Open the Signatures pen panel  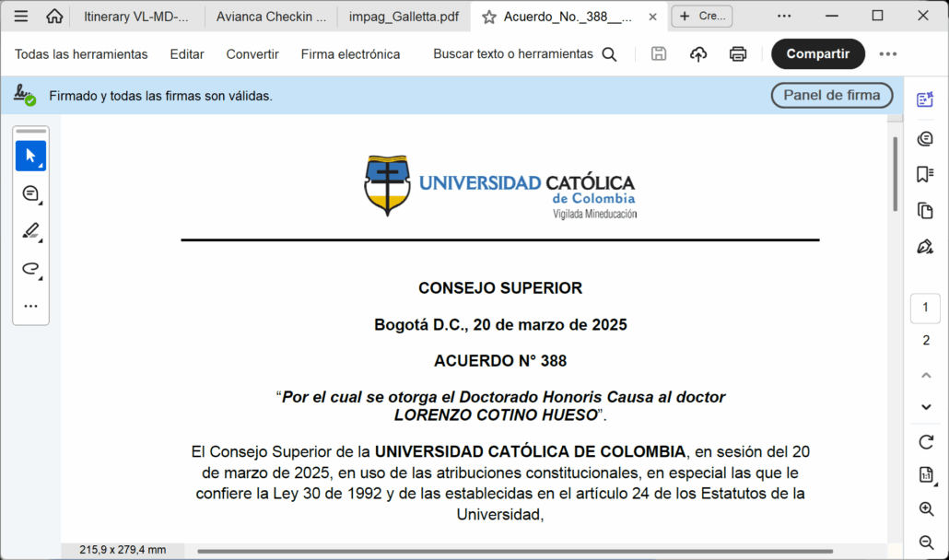(x=925, y=247)
